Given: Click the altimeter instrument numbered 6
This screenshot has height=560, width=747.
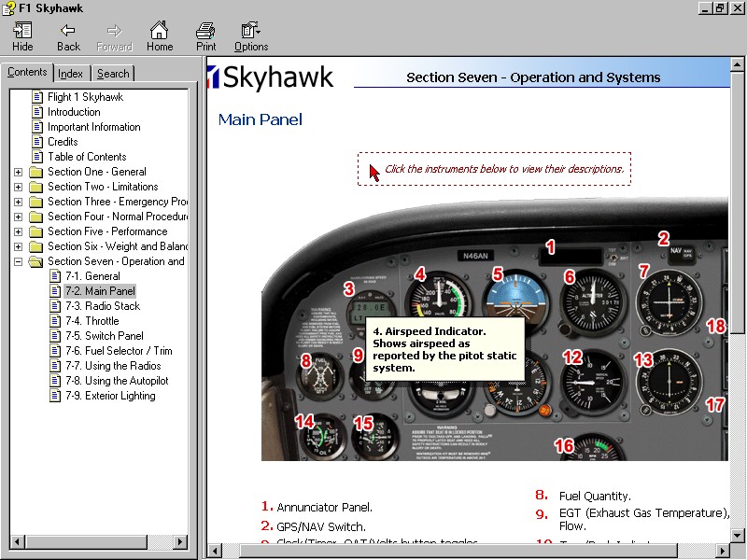Looking at the screenshot, I should click(593, 301).
